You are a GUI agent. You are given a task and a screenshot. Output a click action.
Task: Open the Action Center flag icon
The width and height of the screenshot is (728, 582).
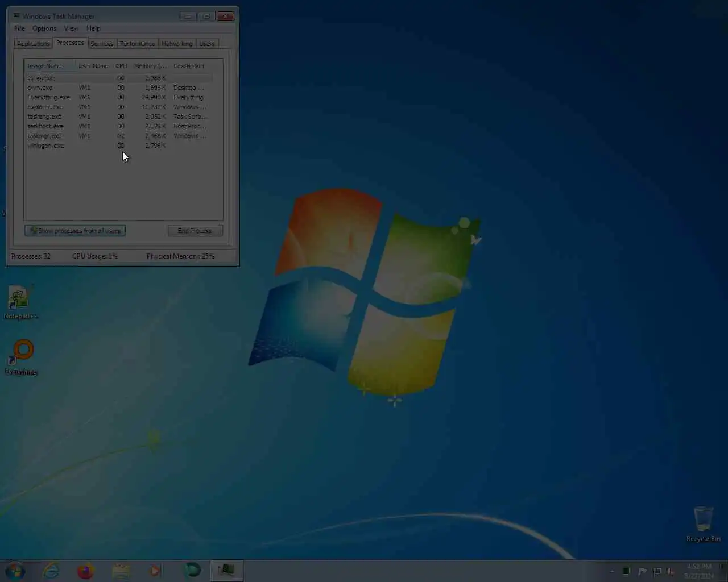point(643,571)
